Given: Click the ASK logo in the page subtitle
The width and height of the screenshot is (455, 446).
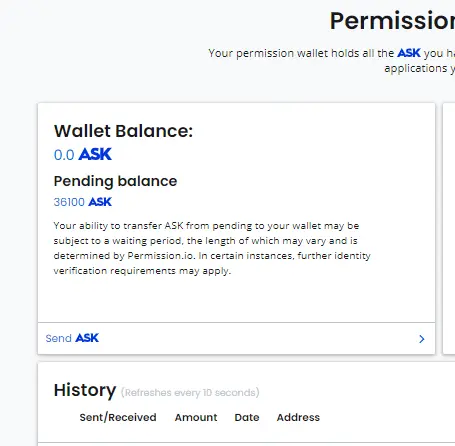Looking at the screenshot, I should click(x=409, y=53).
